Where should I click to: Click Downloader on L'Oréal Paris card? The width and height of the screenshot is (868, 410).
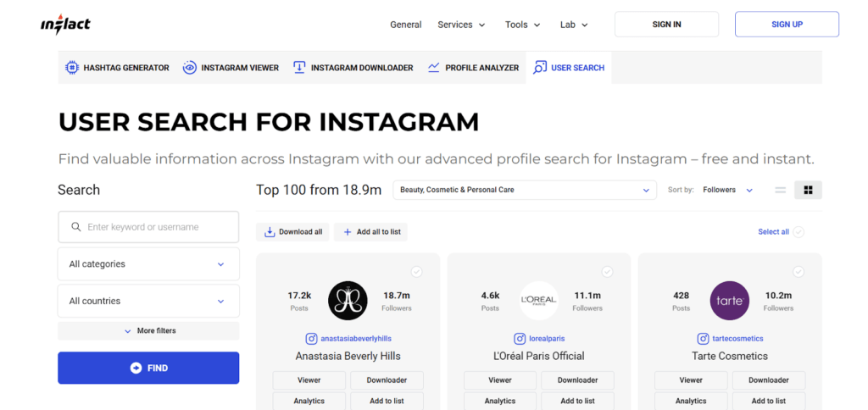(x=578, y=380)
